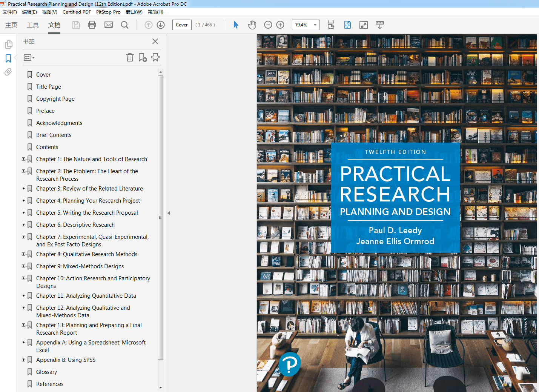Toggle fit-page view with blue page icon
539x392 pixels.
click(x=347, y=25)
